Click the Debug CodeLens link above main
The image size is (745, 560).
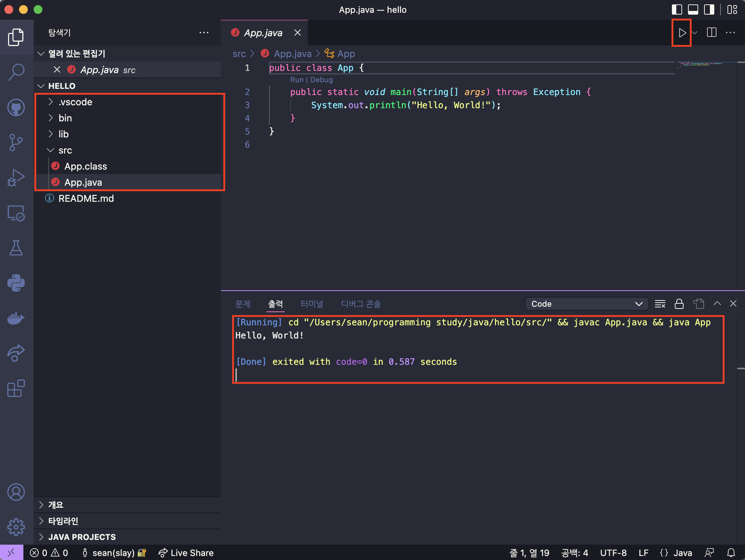[321, 80]
